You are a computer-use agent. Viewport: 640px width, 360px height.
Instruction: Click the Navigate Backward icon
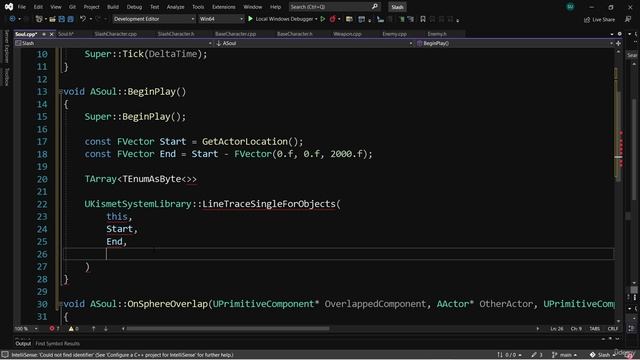[12, 19]
